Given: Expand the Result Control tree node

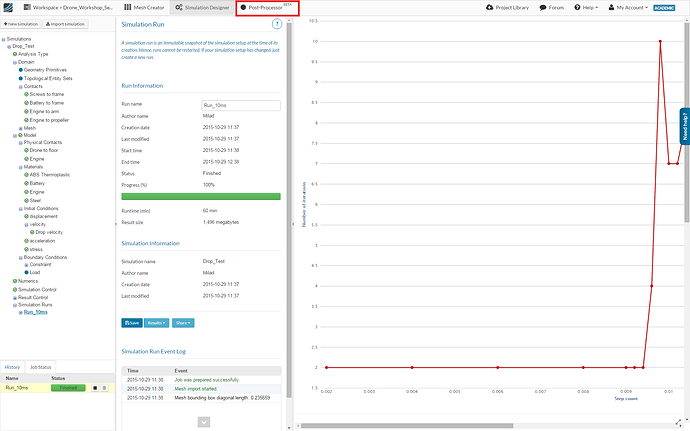Looking at the screenshot, I should click(x=15, y=298).
